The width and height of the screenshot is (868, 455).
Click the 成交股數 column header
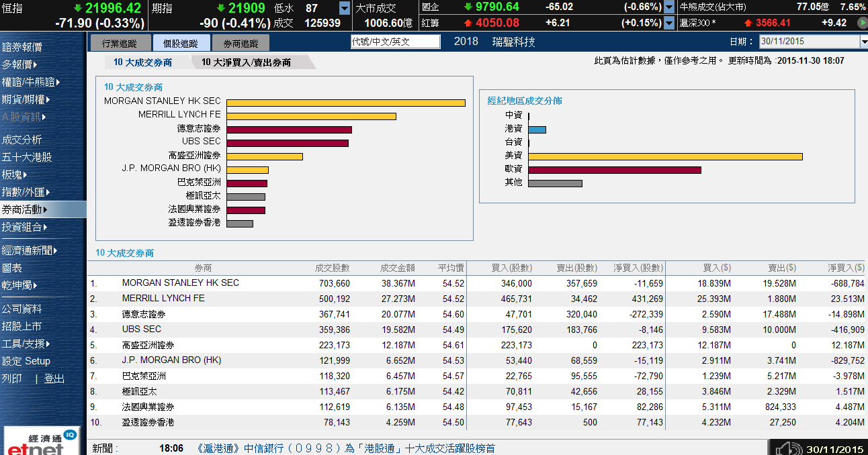point(332,268)
